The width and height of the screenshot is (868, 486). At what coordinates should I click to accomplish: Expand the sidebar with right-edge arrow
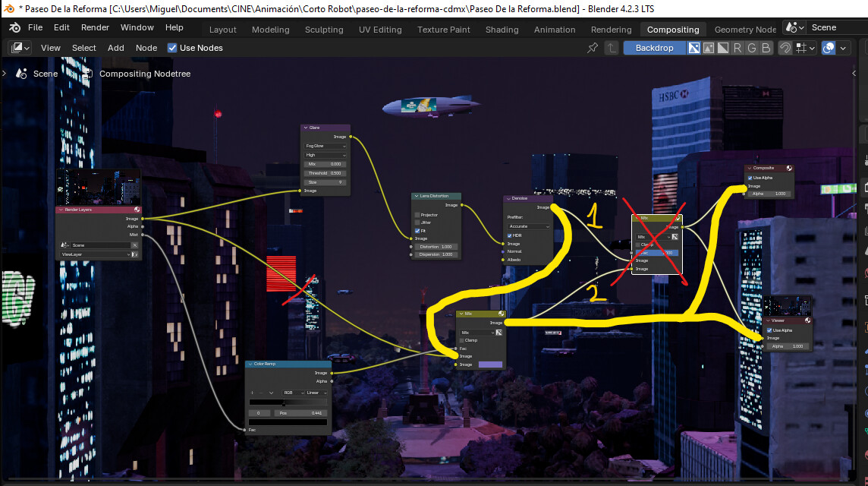point(854,73)
